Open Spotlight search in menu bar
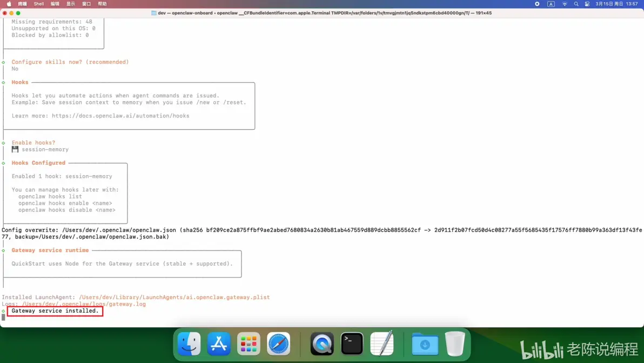Screen dimensions: 644x363 [576, 4]
